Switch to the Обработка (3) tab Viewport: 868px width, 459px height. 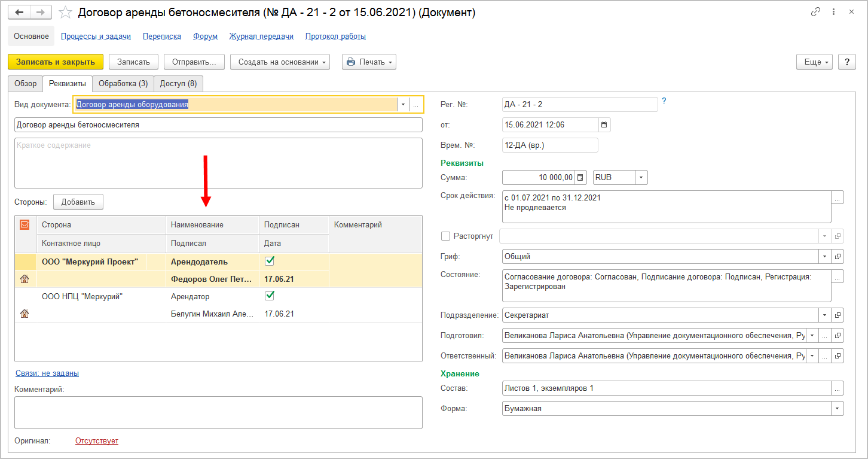[123, 84]
